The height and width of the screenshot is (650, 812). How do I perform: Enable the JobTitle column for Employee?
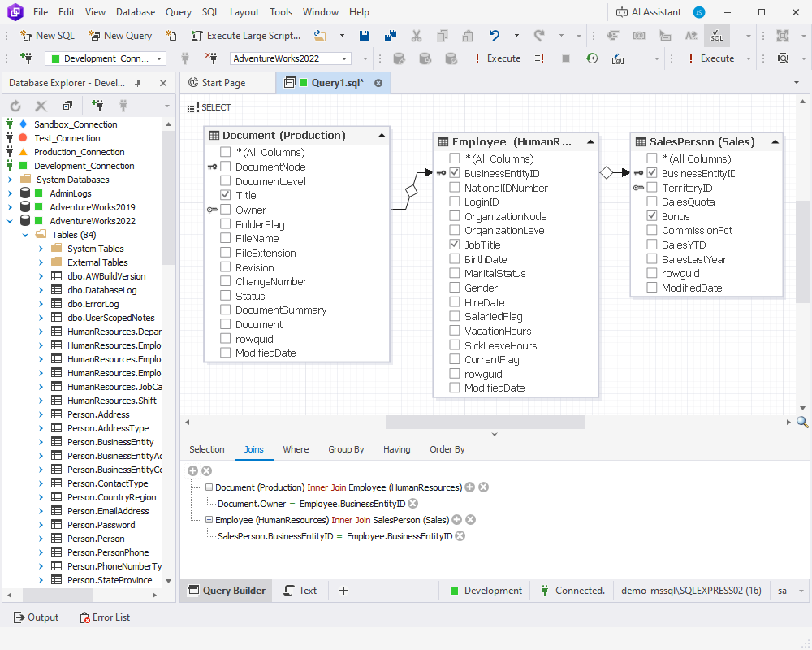pyautogui.click(x=456, y=245)
